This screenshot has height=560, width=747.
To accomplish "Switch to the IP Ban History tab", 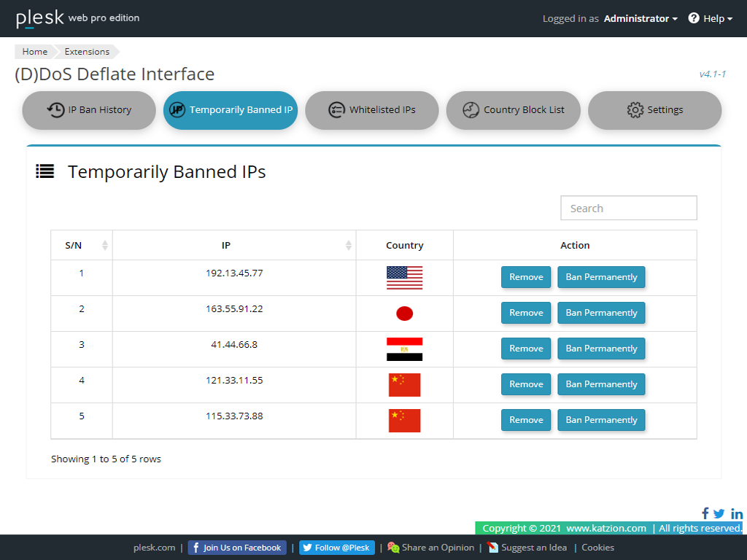I will pyautogui.click(x=89, y=110).
